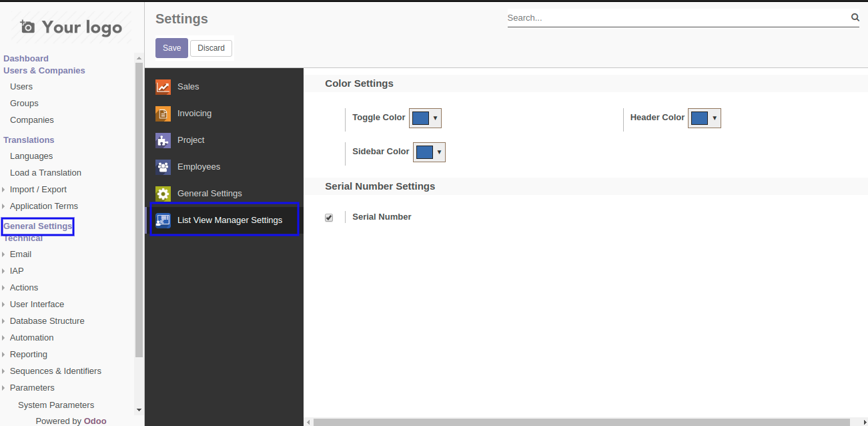Open the Header Color dropdown arrow
The height and width of the screenshot is (426, 868).
click(715, 118)
